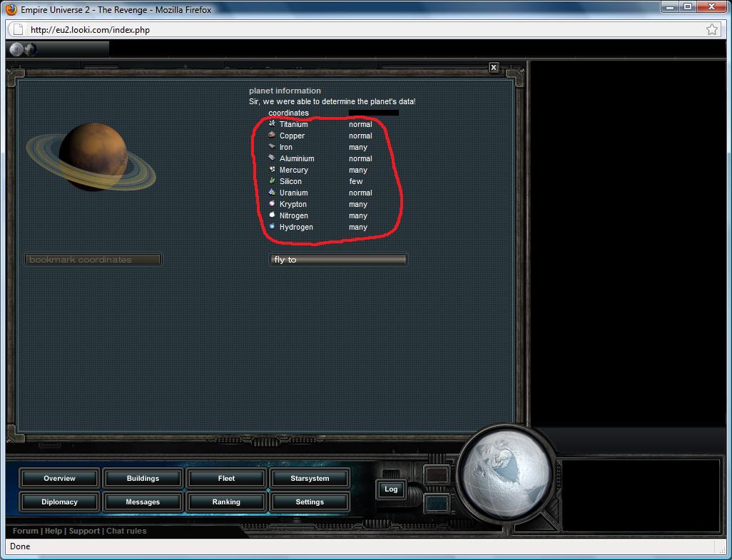Click the "many" value for Hydrogen
732x560 pixels.
[x=358, y=228]
